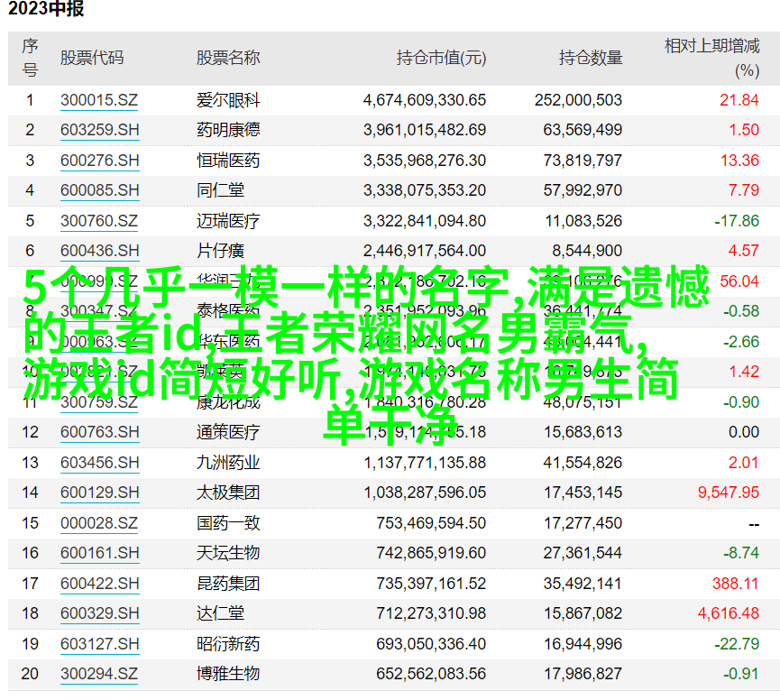The width and height of the screenshot is (780, 700).
Task: Open stock code link 600422.SH
Action: (x=99, y=584)
